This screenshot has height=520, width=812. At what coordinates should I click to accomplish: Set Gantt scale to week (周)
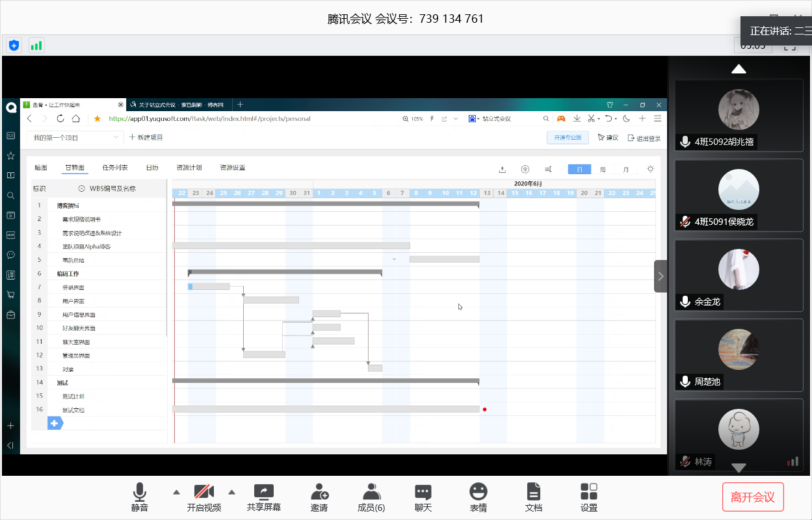pos(603,169)
